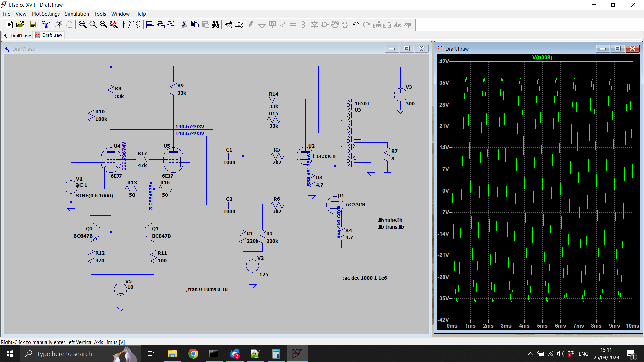Click the Paste toolbar icon
This screenshot has height=362, width=644.
[205, 24]
